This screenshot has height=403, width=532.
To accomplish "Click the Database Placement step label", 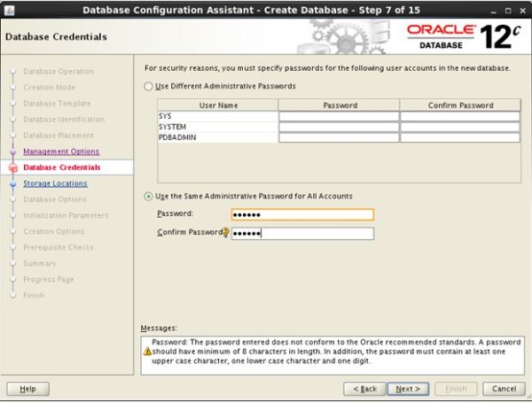I will [59, 136].
